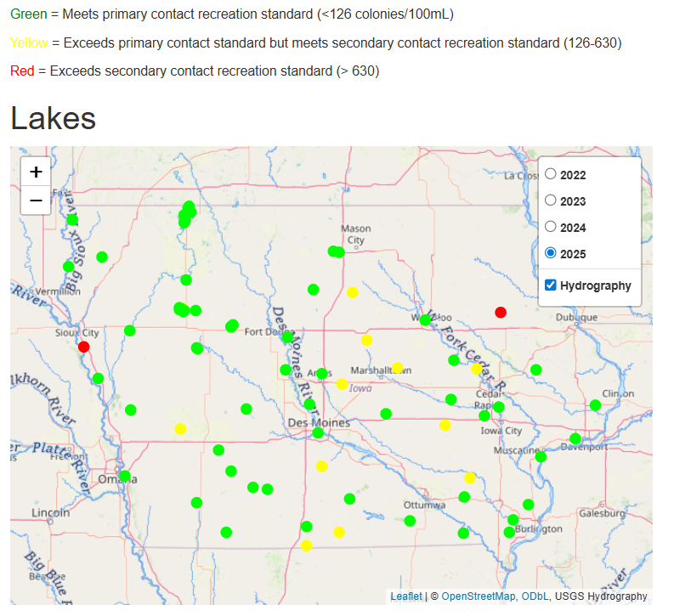Click the green marker under Des Moines label
Screen dimensions: 674x616
pos(318,433)
